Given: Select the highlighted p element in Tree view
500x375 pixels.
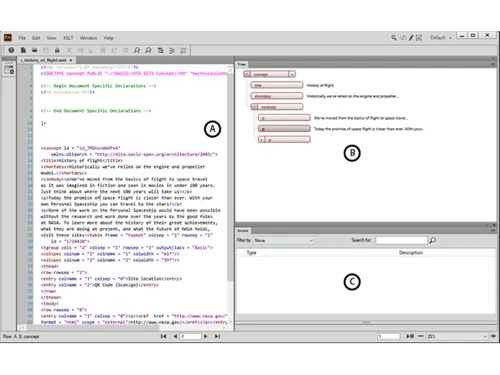Looking at the screenshot, I should 284,128.
